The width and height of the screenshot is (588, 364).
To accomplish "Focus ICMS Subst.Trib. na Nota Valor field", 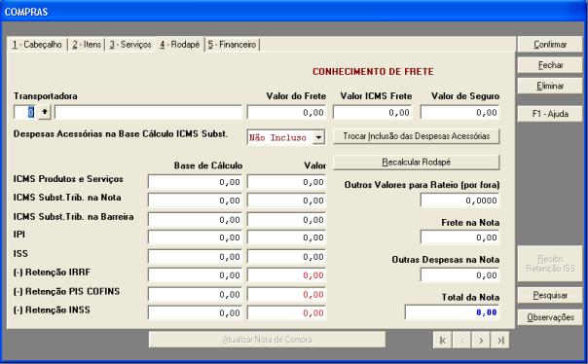I will [286, 200].
